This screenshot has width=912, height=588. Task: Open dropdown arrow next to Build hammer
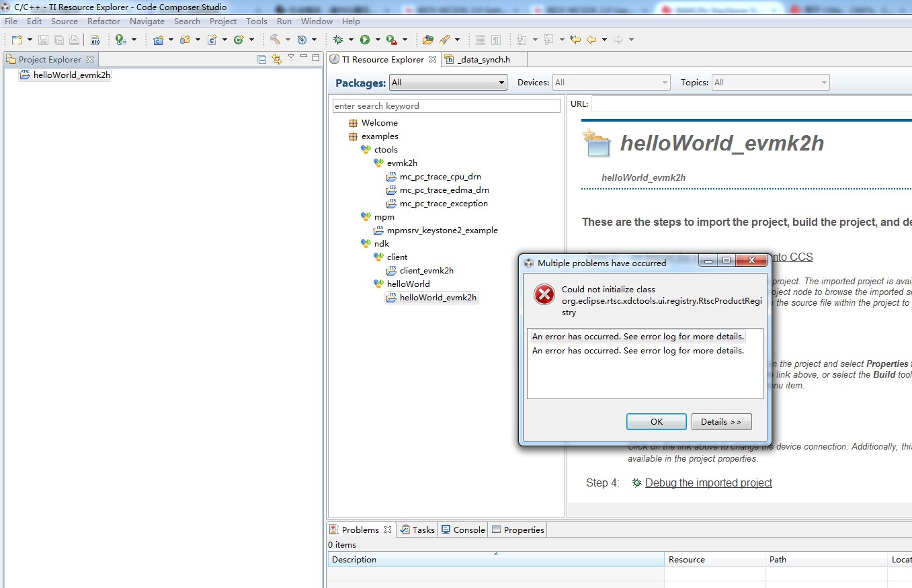[287, 40]
